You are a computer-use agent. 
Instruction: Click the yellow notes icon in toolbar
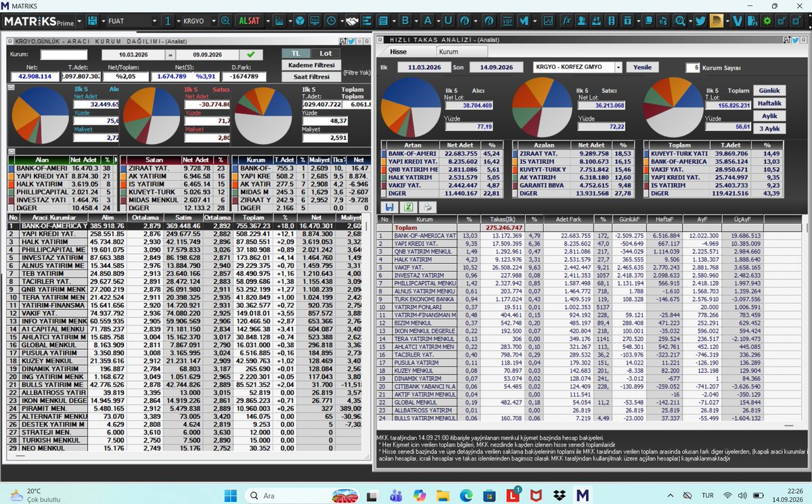pos(717,21)
